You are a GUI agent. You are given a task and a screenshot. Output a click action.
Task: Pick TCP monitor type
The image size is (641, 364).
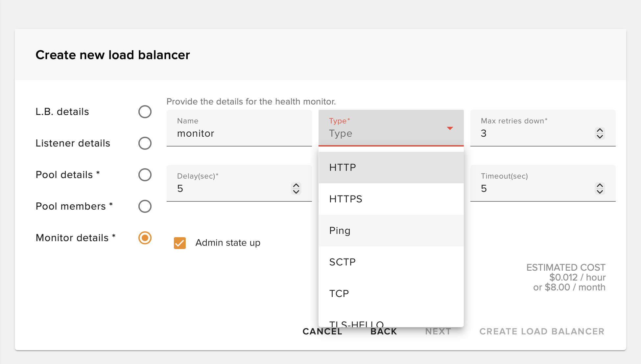339,293
